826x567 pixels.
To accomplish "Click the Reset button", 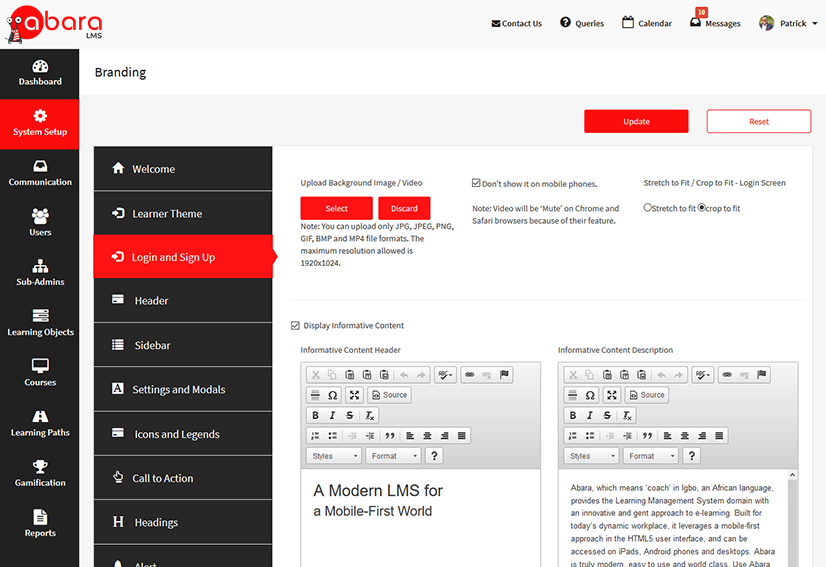I will pos(759,121).
